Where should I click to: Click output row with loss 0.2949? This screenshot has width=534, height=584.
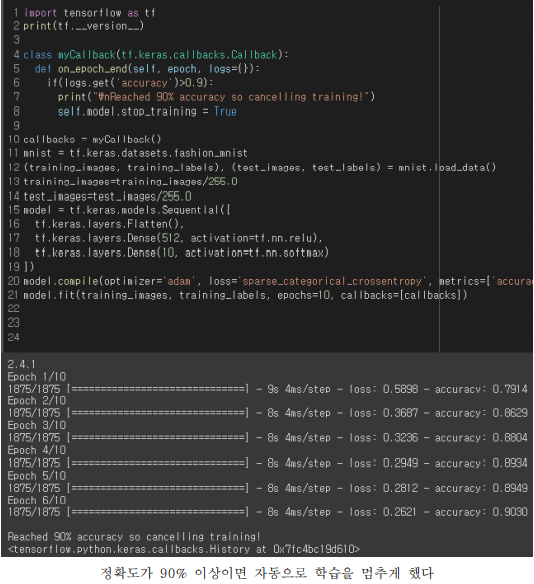coord(267,463)
